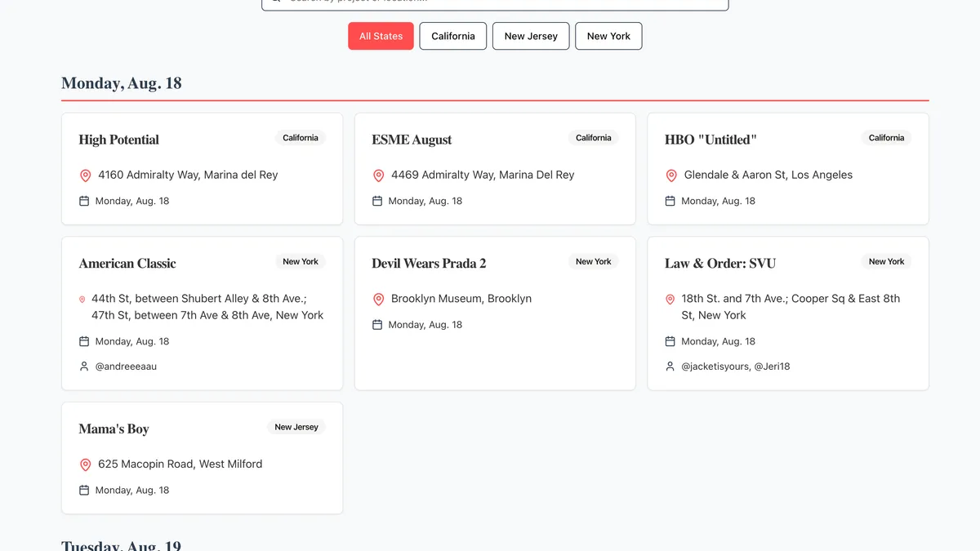Click the person icon beside @andreeeaau
980x551 pixels.
84,367
